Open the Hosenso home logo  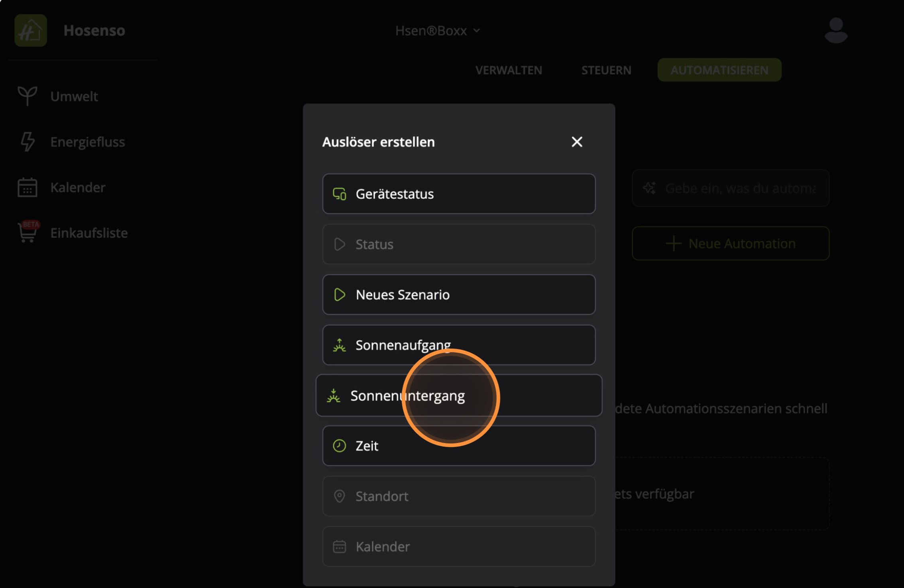coord(30,30)
